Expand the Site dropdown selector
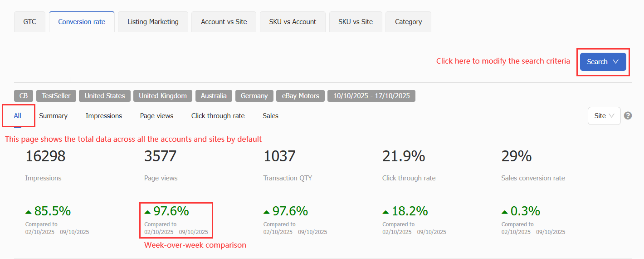Viewport: 644px width, 259px height. click(604, 116)
